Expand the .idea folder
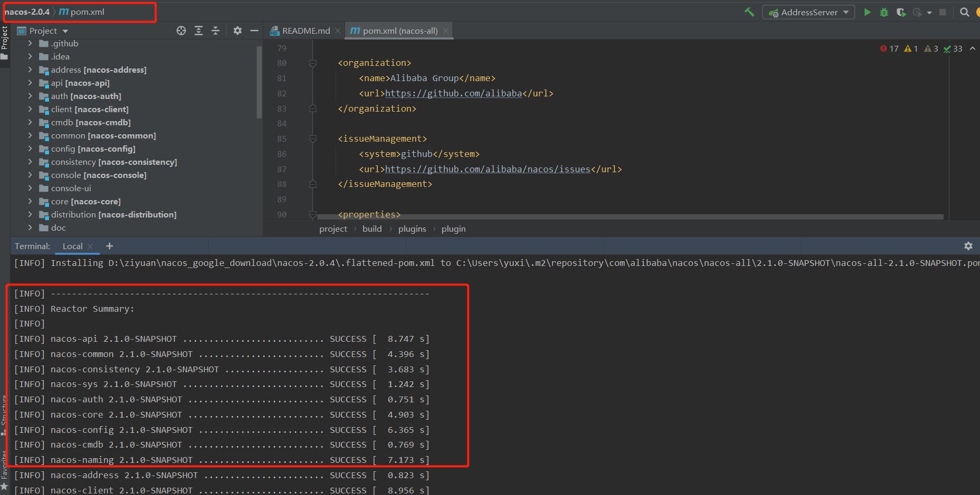 point(30,56)
